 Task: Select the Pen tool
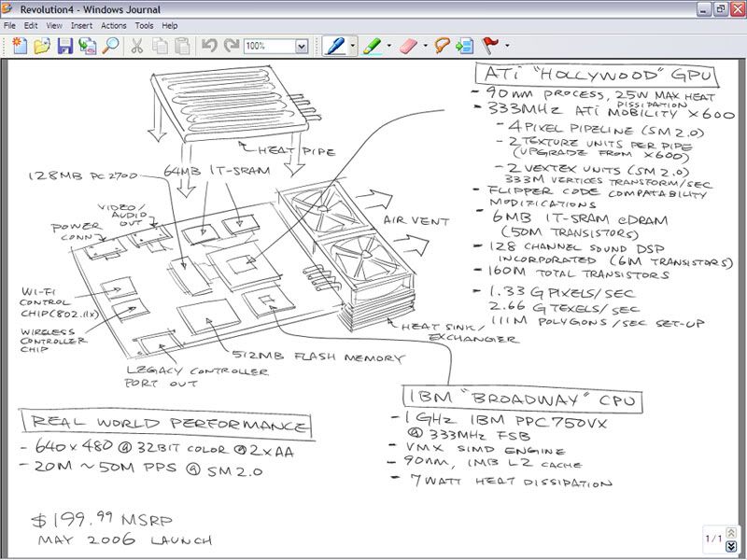[335, 46]
